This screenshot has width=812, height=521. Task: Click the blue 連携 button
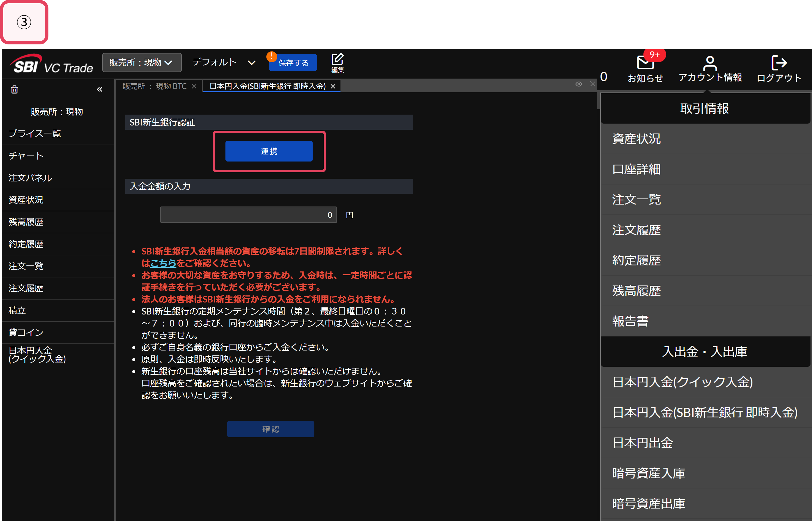(x=269, y=151)
